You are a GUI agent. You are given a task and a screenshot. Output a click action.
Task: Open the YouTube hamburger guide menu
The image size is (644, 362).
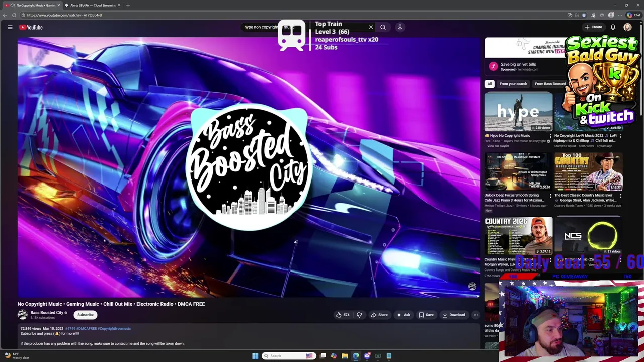coord(10,27)
